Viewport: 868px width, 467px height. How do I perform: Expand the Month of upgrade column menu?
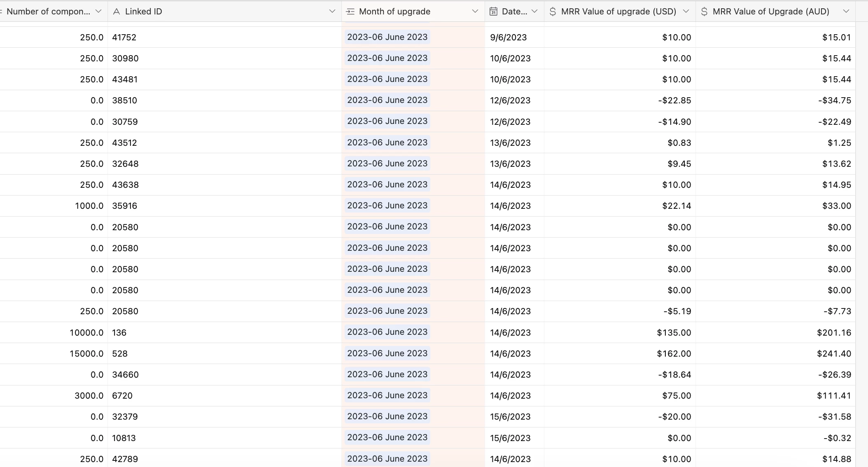475,12
